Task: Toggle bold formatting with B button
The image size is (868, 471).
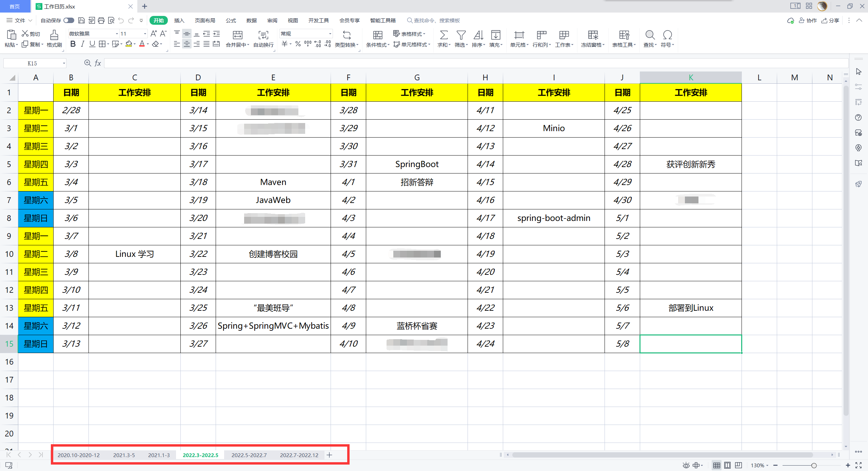Action: click(x=73, y=44)
